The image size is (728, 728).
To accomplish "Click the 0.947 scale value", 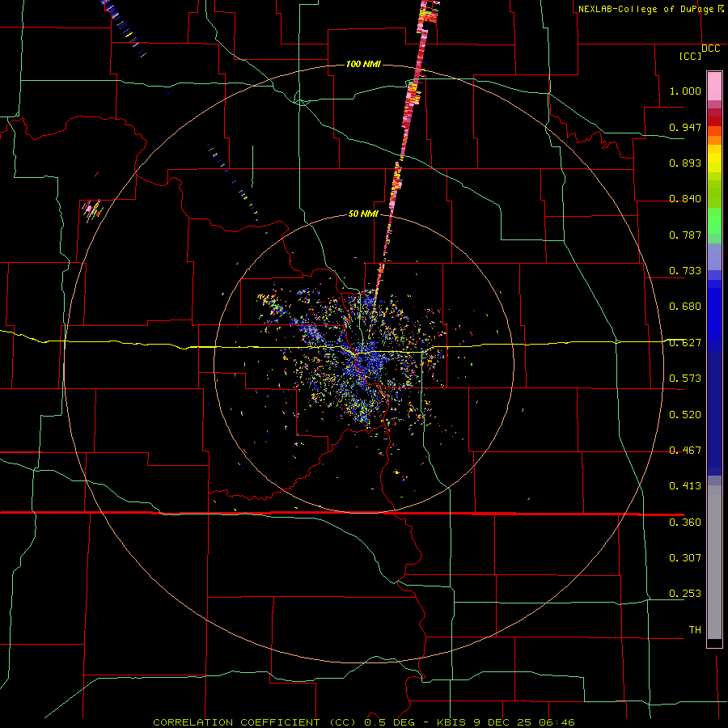I will pos(685,127).
